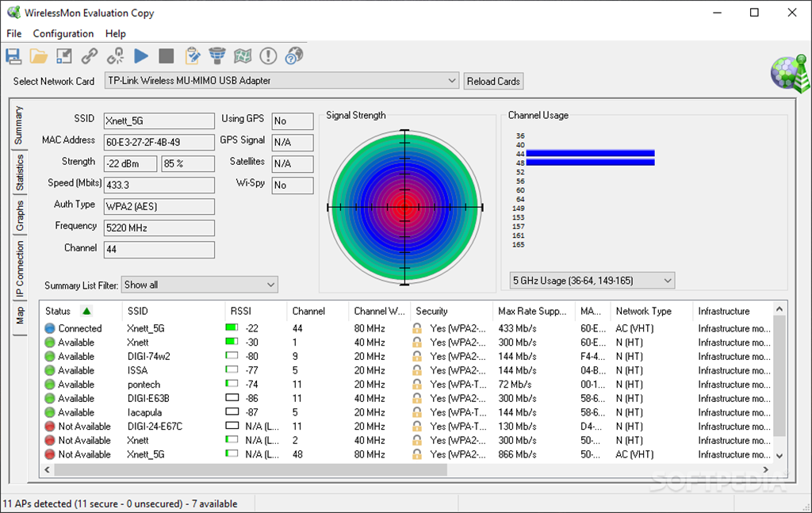Screen dimensions: 812x513
Task: Click the green sort arrow in Status header
Action: [86, 311]
